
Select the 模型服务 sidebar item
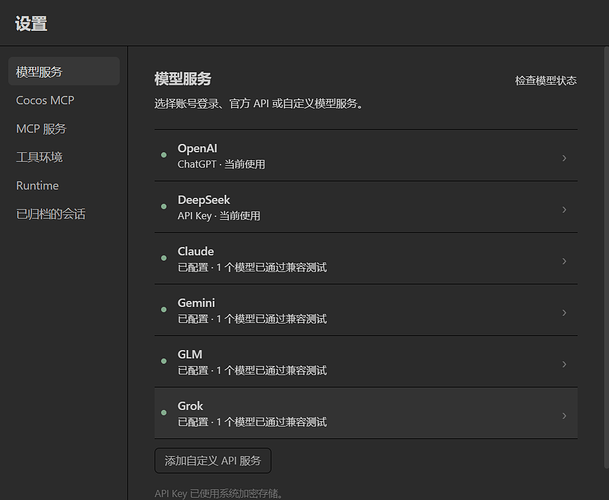[x=64, y=71]
